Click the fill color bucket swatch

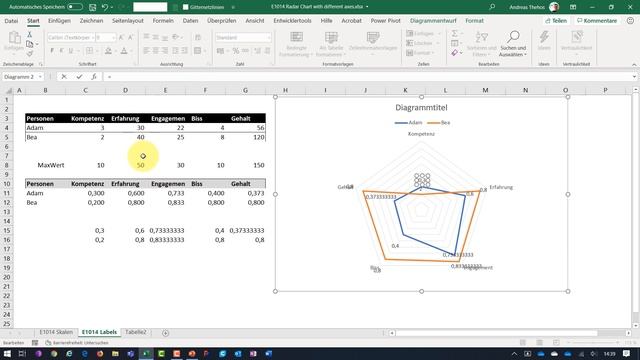(x=108, y=51)
